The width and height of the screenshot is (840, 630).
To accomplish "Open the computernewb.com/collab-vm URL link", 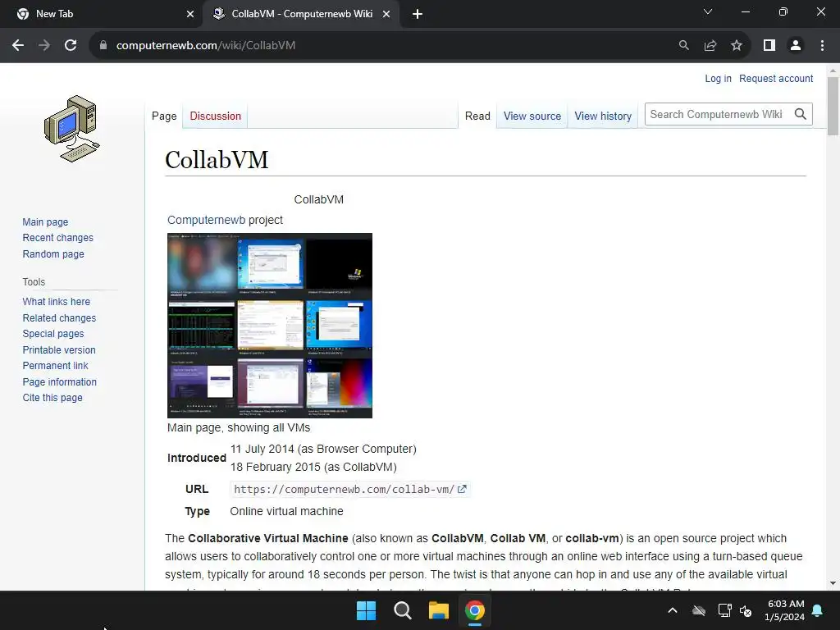I will [344, 489].
